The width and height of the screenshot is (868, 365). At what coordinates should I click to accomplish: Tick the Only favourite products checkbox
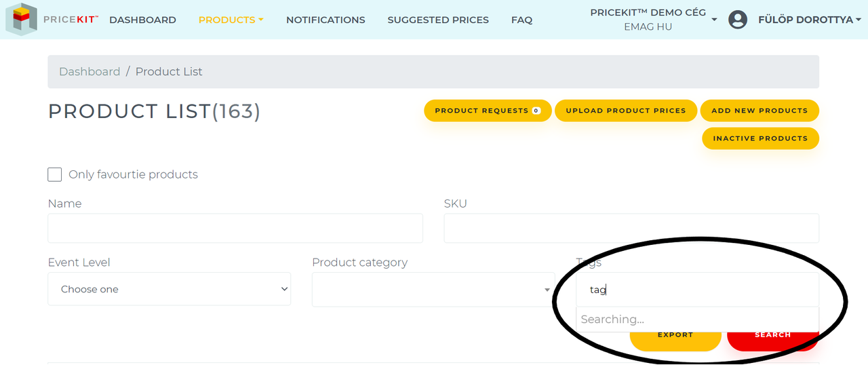coord(55,174)
